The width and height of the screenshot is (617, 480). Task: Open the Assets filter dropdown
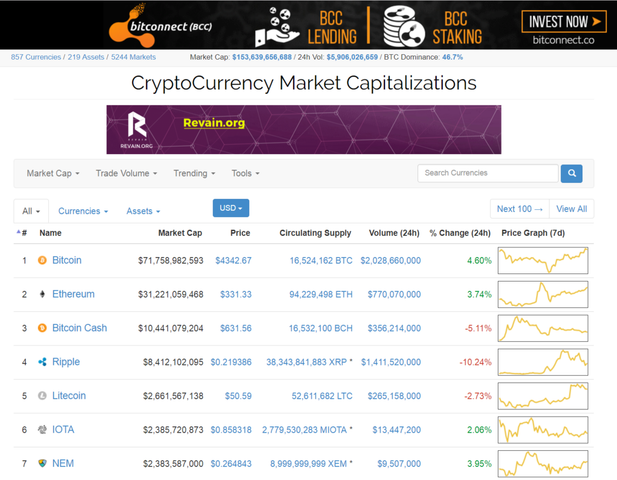pos(143,211)
